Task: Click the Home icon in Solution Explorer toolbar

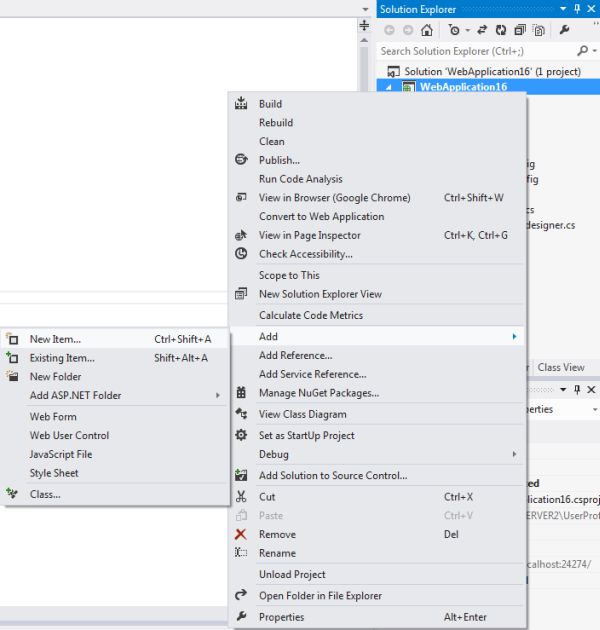Action: coord(427,30)
